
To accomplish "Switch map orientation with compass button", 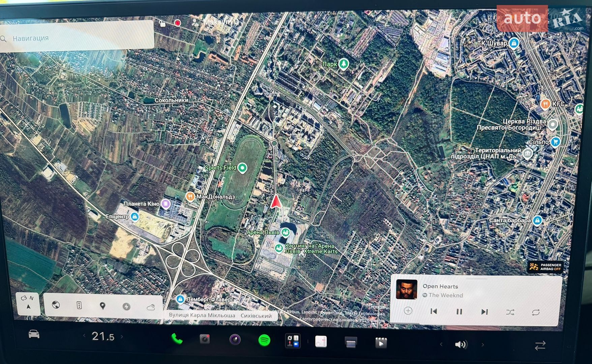I will pyautogui.click(x=28, y=303).
